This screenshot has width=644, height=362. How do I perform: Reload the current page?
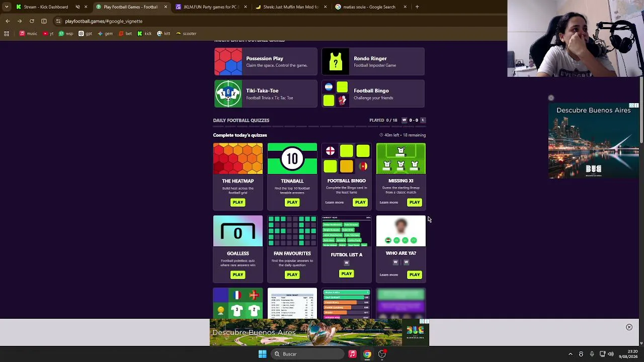click(x=32, y=21)
